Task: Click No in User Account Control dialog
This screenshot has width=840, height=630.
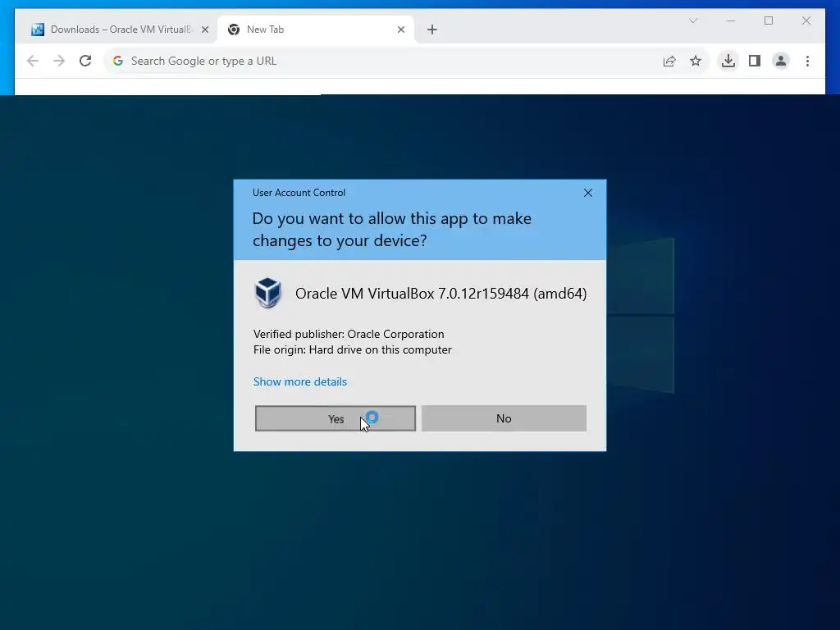Action: [504, 418]
